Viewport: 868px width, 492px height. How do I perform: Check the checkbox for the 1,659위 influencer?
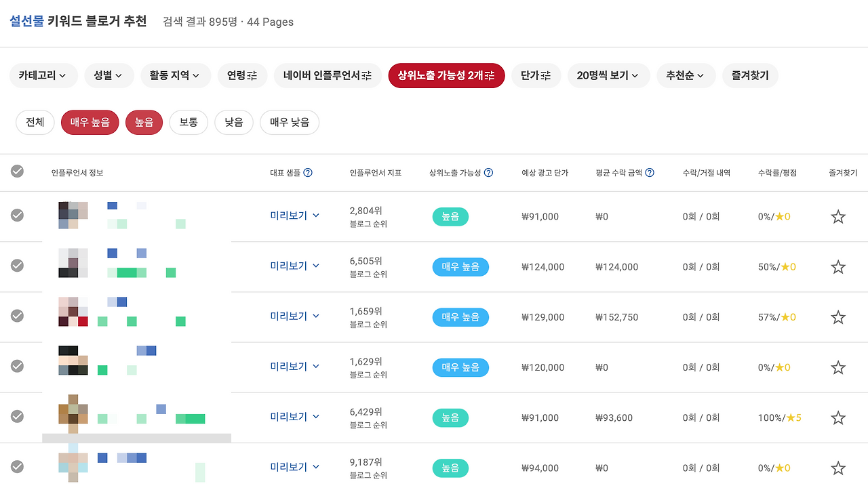(17, 316)
